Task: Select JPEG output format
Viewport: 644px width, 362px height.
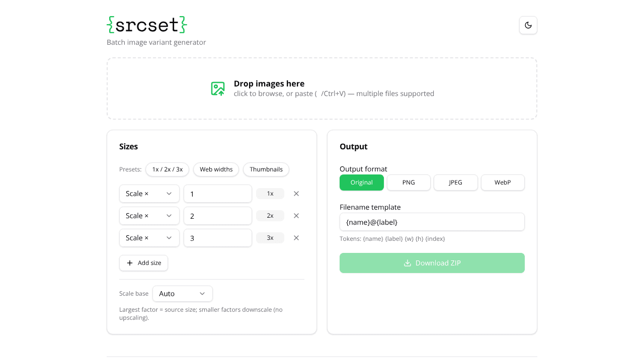Action: [x=456, y=183]
